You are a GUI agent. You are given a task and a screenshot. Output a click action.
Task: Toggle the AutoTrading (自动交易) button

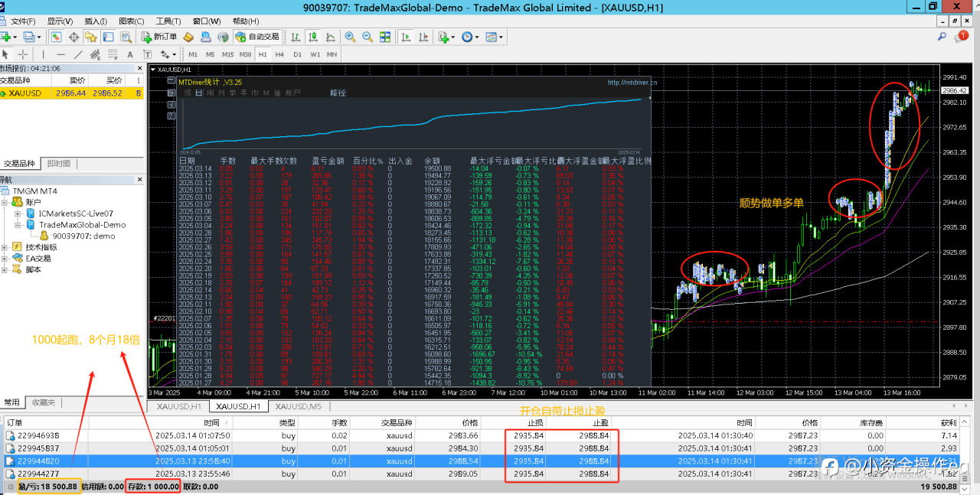(x=257, y=37)
